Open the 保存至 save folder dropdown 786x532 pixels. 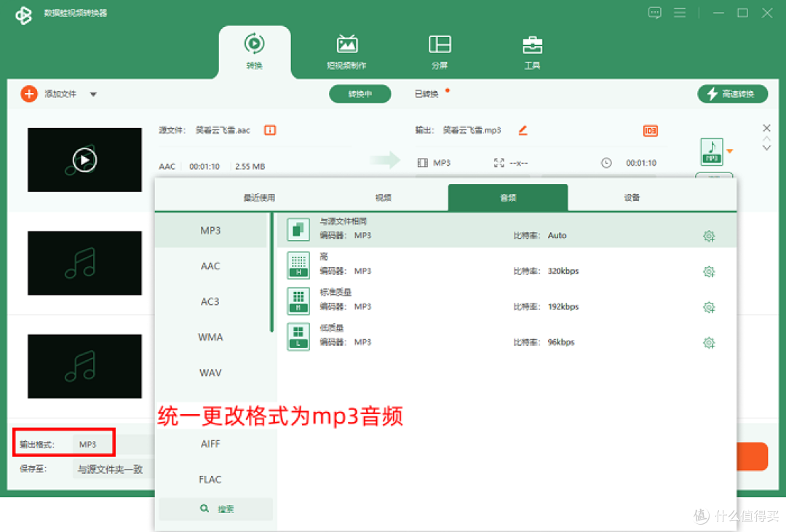point(114,469)
